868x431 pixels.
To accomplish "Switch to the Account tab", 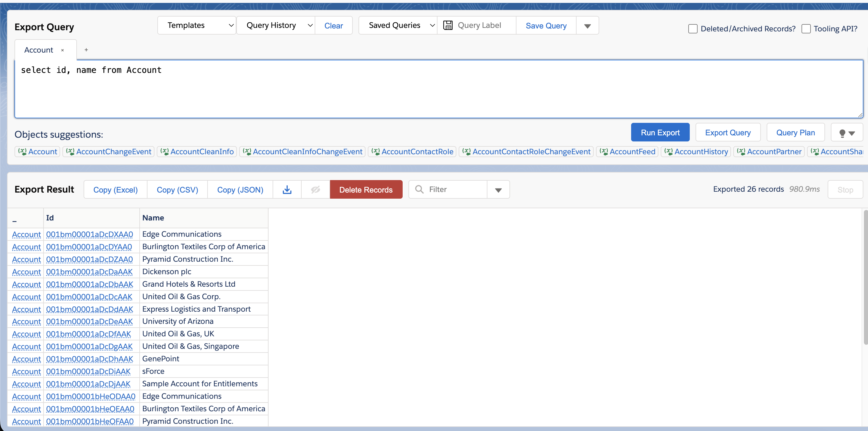I will [38, 50].
